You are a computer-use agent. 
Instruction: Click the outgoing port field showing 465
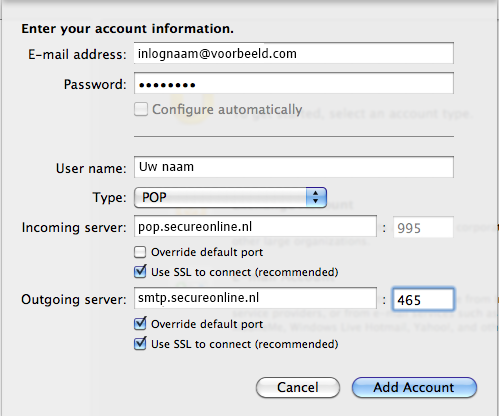[423, 299]
